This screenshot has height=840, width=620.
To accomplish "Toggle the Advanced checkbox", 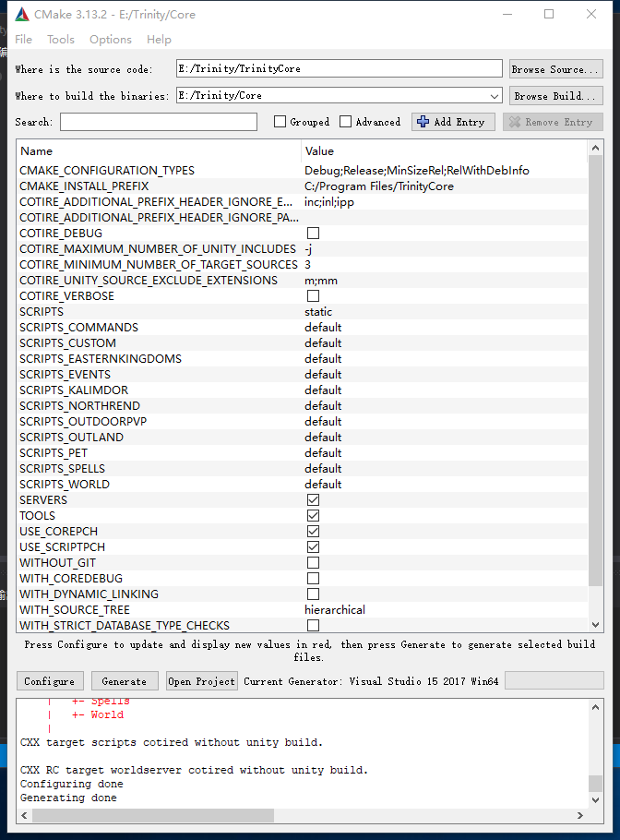I will tap(345, 122).
